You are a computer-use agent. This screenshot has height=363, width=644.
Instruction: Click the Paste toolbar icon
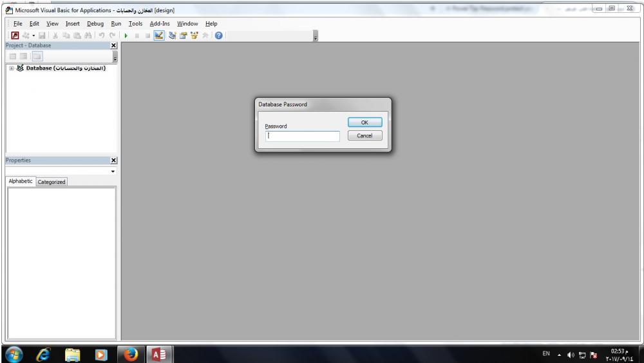click(77, 35)
